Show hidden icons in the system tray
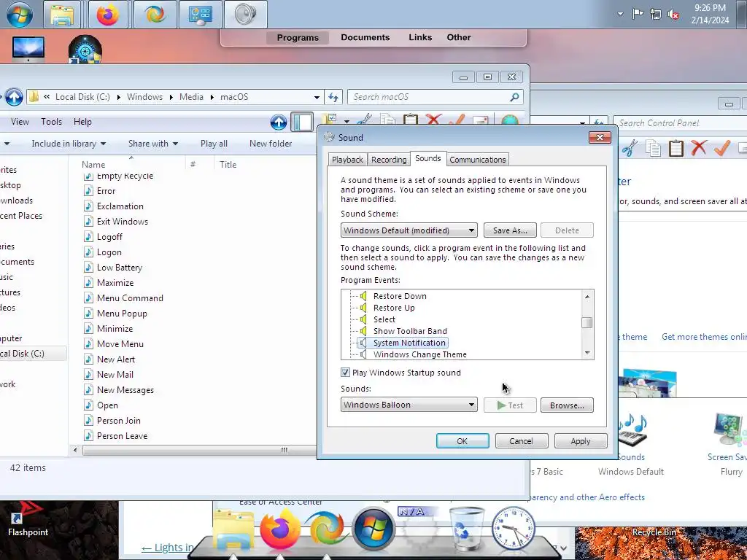This screenshot has width=747, height=560. [x=620, y=14]
